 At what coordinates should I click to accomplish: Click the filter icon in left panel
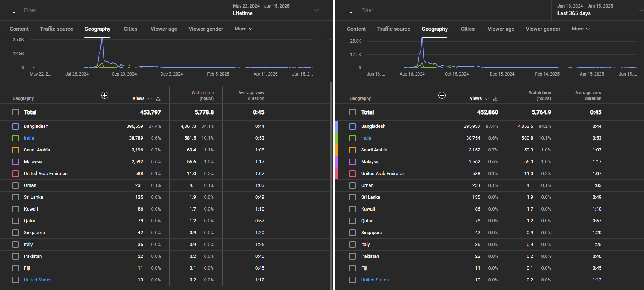pos(14,10)
